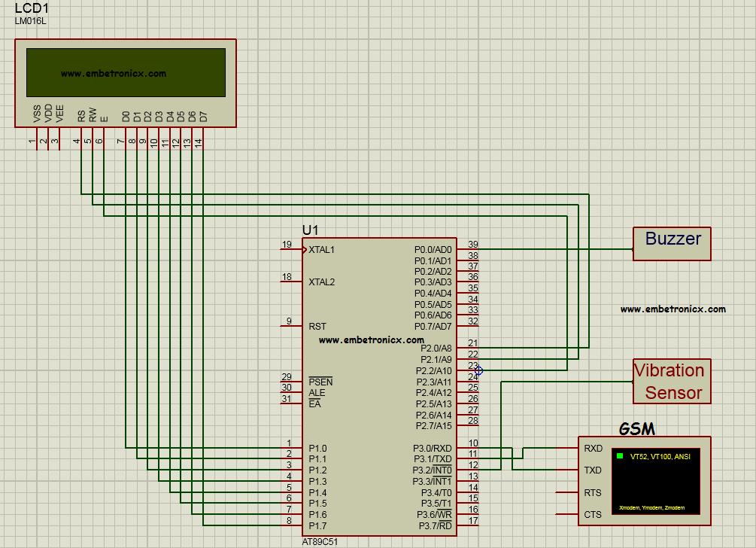Click the PSEN pin label on U1
The image size is (756, 548).
coord(320,382)
